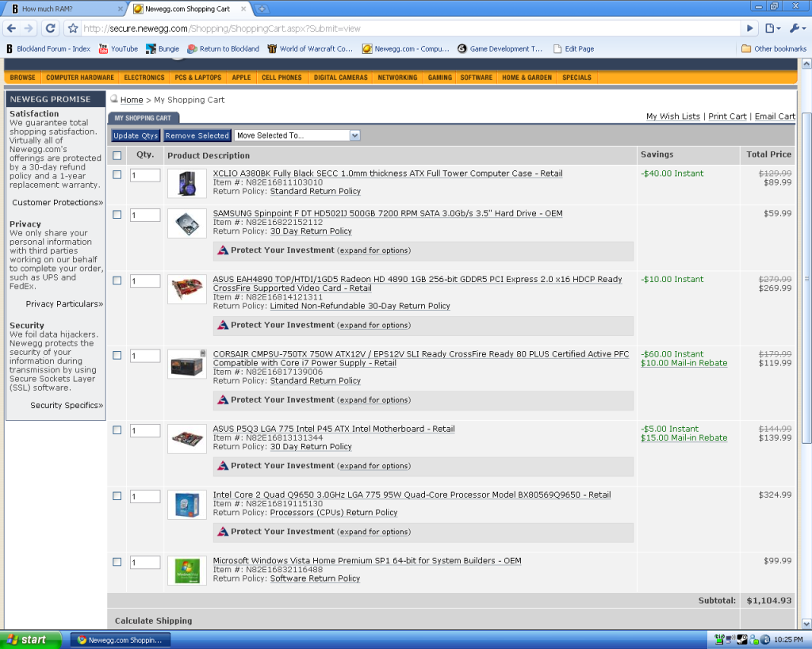Select the Intel Core 2 Quad checkbox
The width and height of the screenshot is (812, 649).
point(117,496)
